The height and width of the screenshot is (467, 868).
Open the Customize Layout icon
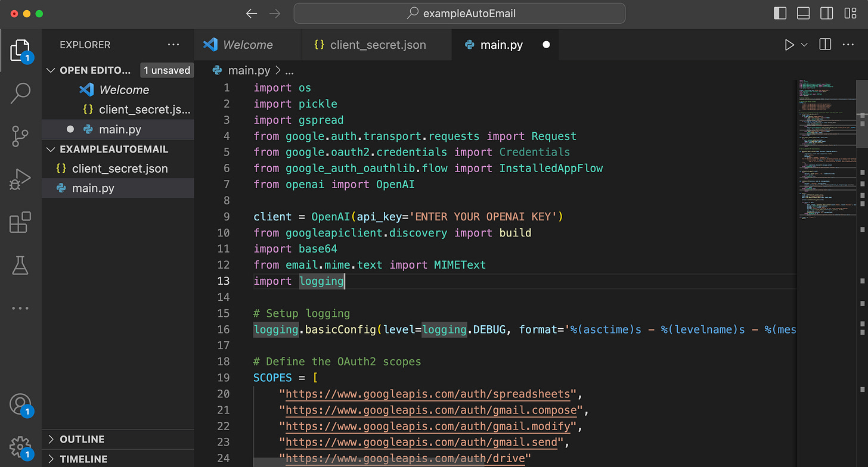tap(850, 13)
